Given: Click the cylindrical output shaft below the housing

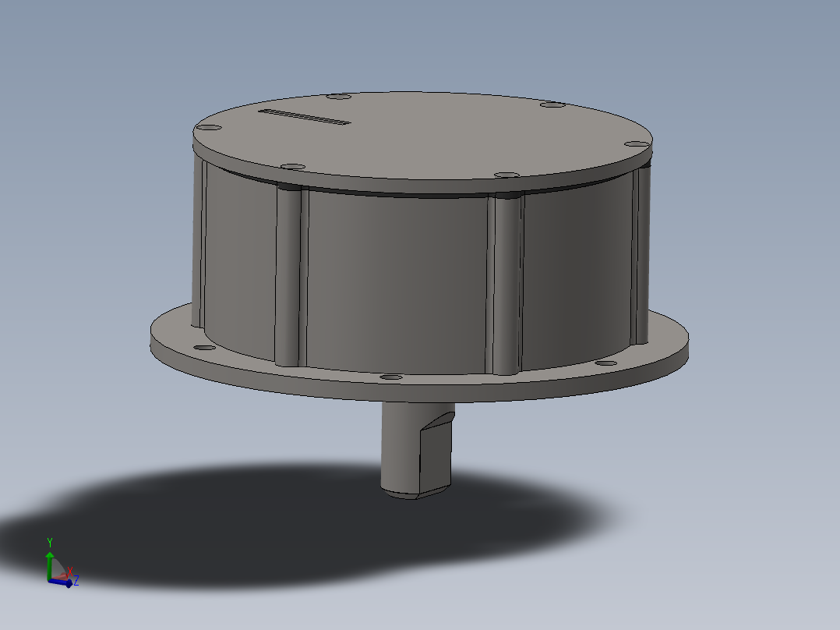Looking at the screenshot, I should pyautogui.click(x=405, y=444).
